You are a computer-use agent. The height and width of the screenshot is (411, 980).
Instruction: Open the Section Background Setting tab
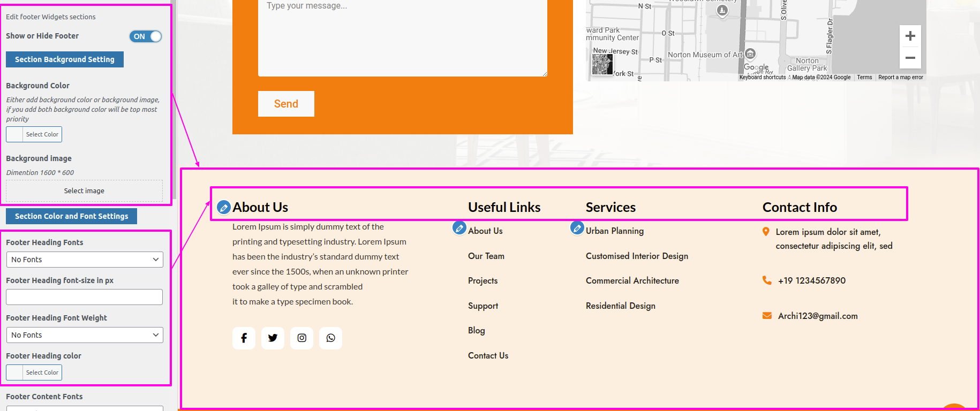pos(65,59)
